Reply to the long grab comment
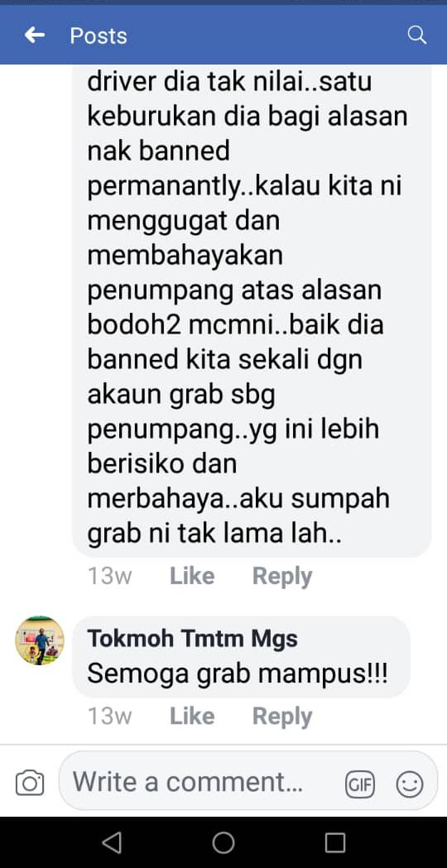 pyautogui.click(x=282, y=576)
